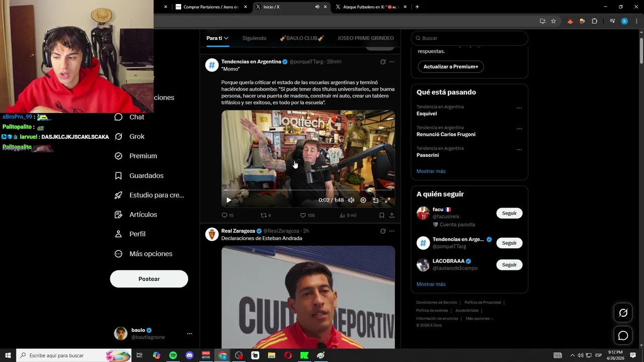Switch to the Siguiendo tab
Screen dimensions: 644x362
[254, 38]
